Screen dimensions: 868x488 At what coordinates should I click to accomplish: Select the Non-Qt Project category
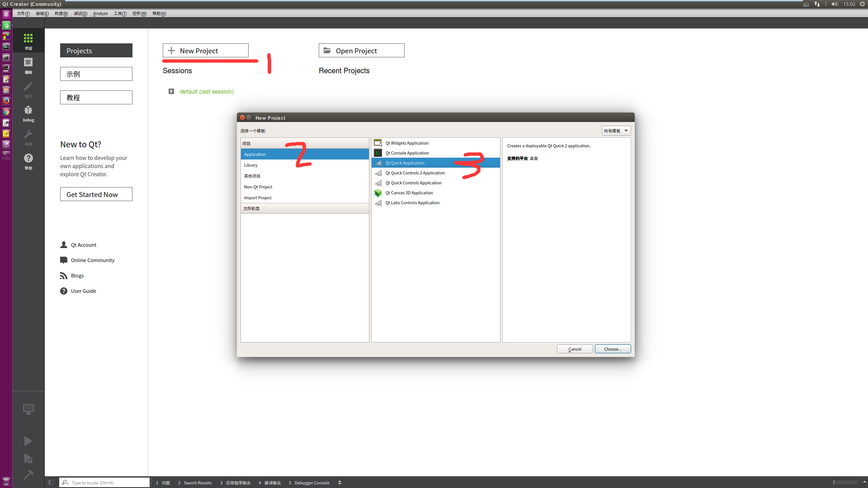pos(305,187)
